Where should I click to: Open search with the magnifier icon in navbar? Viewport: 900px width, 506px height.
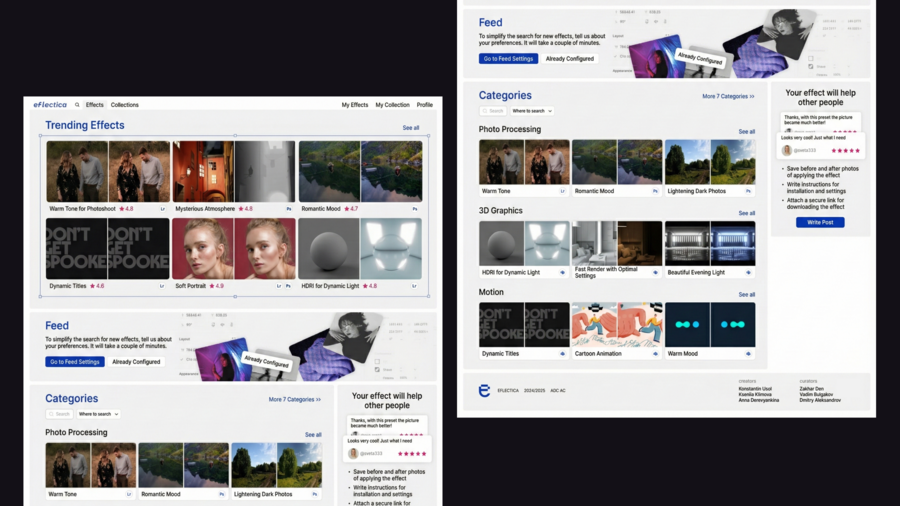pyautogui.click(x=77, y=105)
